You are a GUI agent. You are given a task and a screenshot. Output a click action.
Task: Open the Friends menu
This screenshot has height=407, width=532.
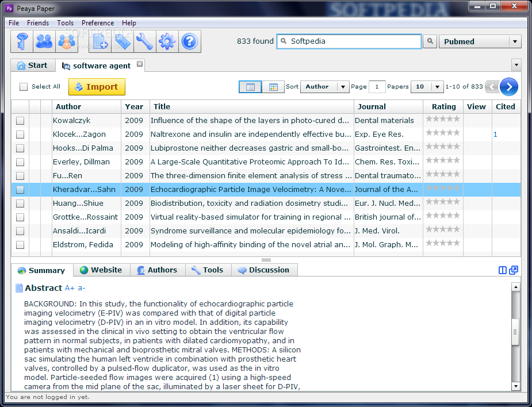tap(38, 23)
